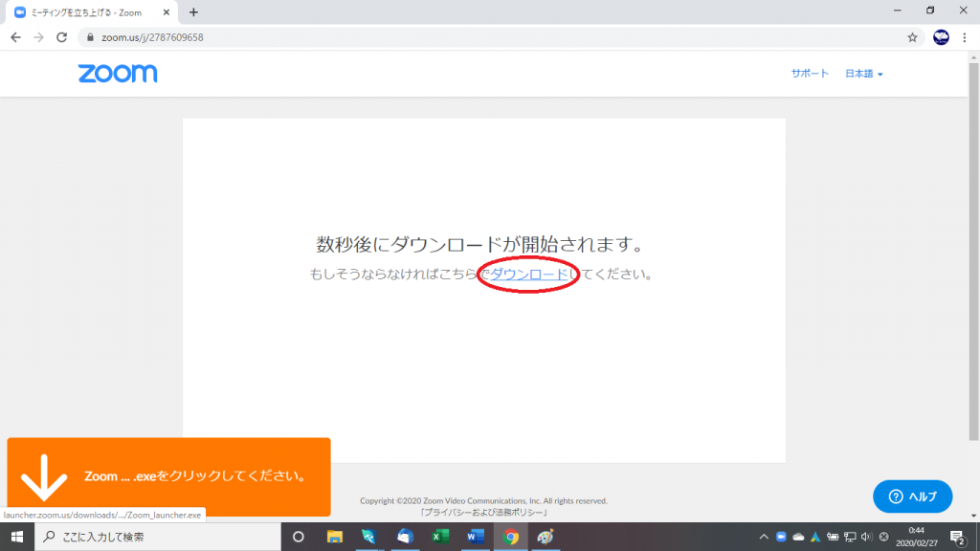The image size is (980, 551).
Task: Click the ヘルプ help button
Action: click(912, 496)
